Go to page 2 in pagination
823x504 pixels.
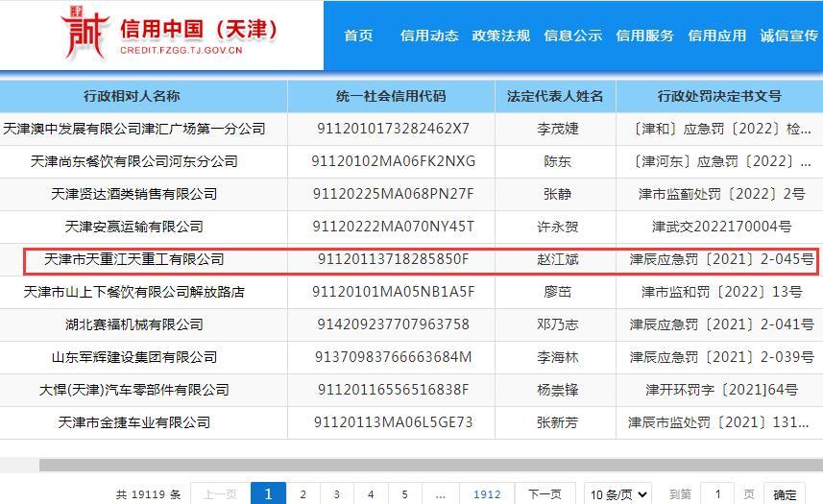coord(303,494)
